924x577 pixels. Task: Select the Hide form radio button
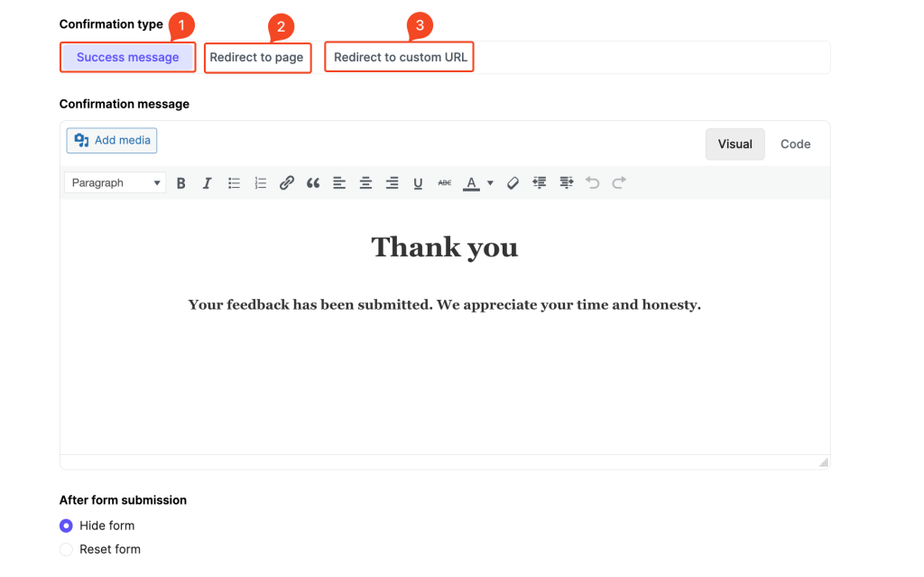pos(66,526)
